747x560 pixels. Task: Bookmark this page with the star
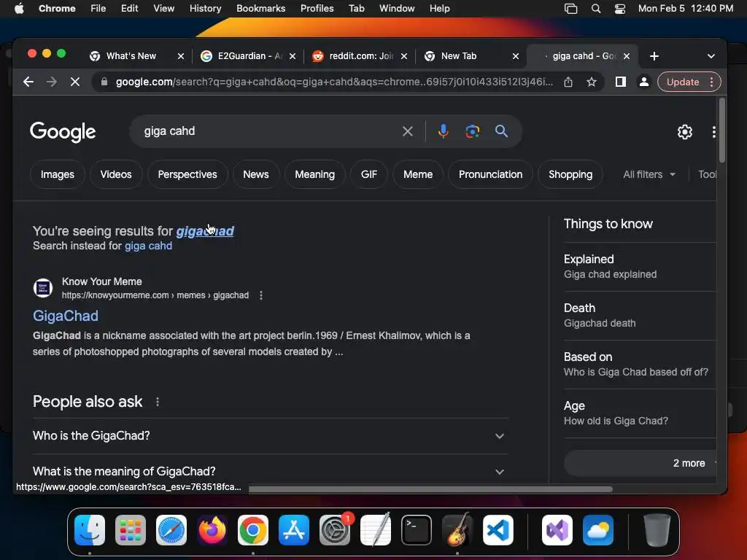[591, 82]
